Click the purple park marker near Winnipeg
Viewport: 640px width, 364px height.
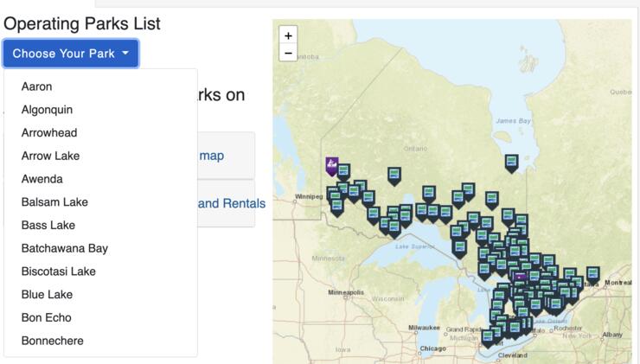331,164
